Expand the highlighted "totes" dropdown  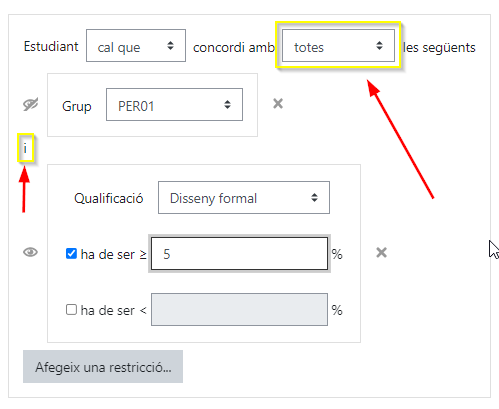[338, 46]
